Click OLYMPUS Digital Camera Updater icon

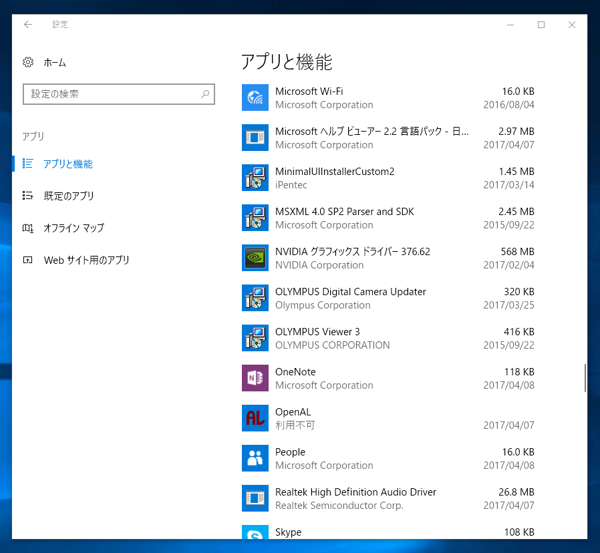tap(255, 298)
